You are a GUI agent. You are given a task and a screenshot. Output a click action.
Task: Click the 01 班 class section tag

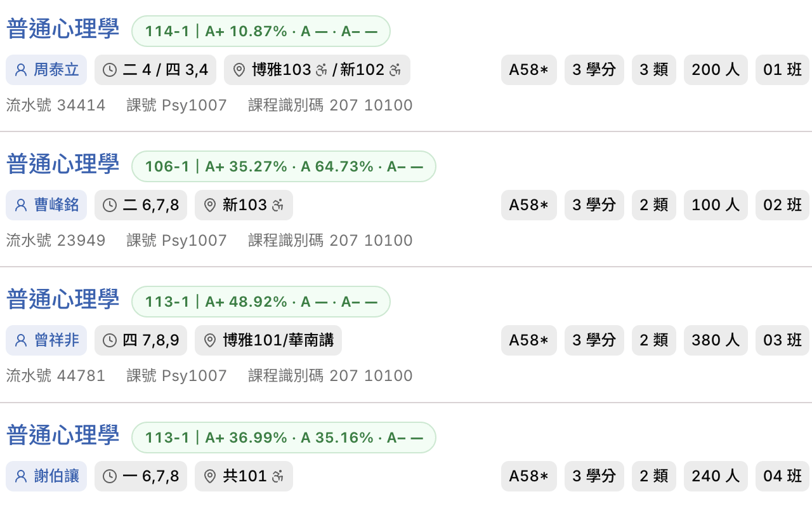(x=782, y=70)
